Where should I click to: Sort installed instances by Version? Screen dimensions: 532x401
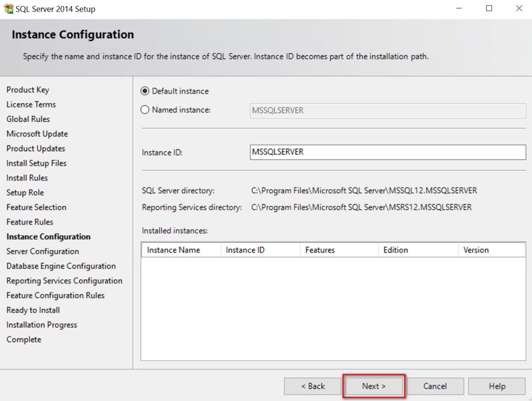492,250
